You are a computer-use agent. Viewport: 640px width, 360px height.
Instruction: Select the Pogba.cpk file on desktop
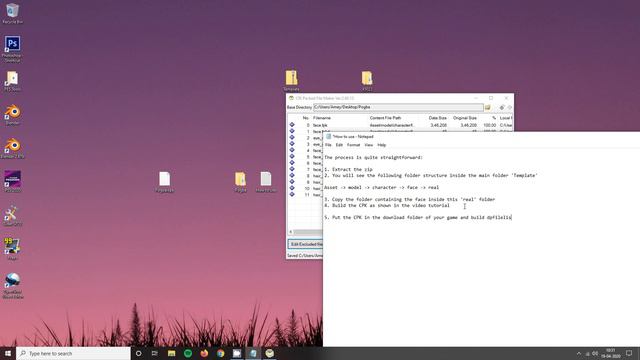click(164, 182)
